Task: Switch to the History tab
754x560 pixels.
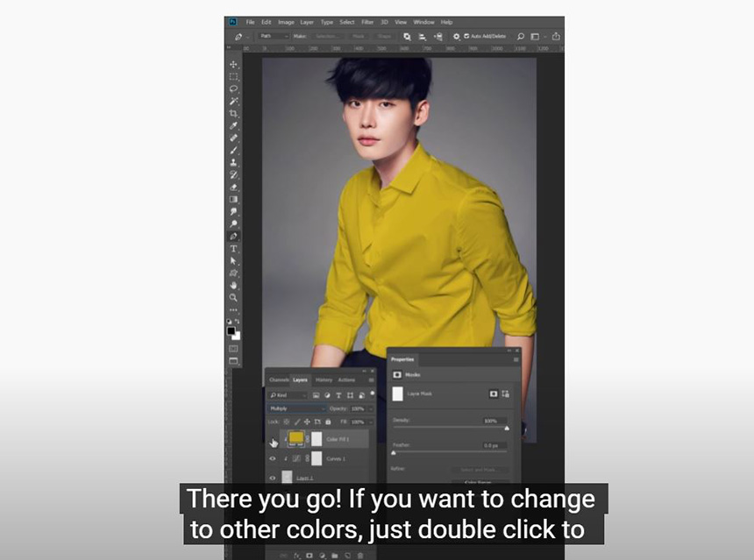Action: point(324,379)
